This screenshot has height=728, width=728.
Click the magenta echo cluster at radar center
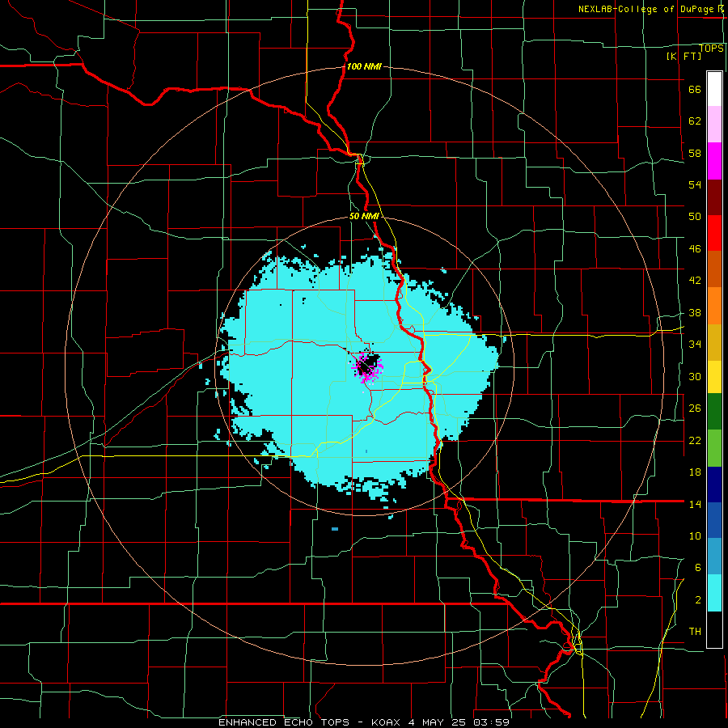[366, 366]
